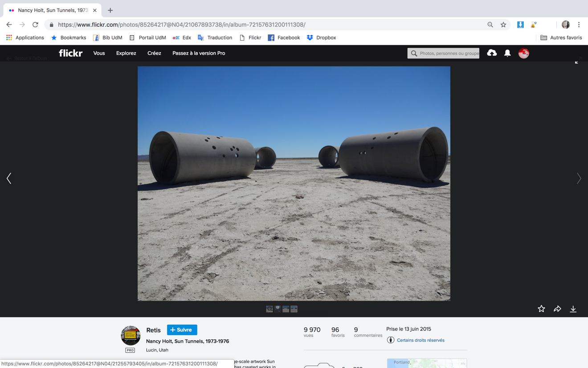Image resolution: width=588 pixels, height=368 pixels.
Task: Click the license attribution person icon
Action: click(x=391, y=340)
